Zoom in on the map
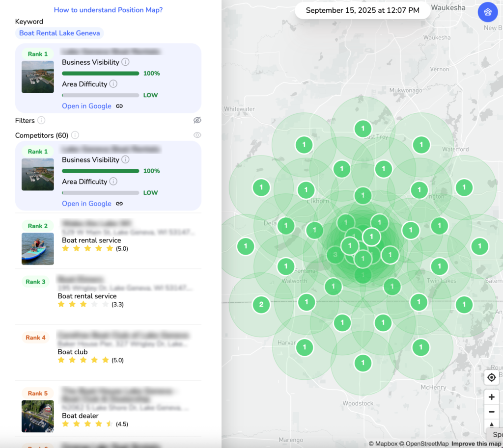This screenshot has height=448, width=503. (x=491, y=397)
